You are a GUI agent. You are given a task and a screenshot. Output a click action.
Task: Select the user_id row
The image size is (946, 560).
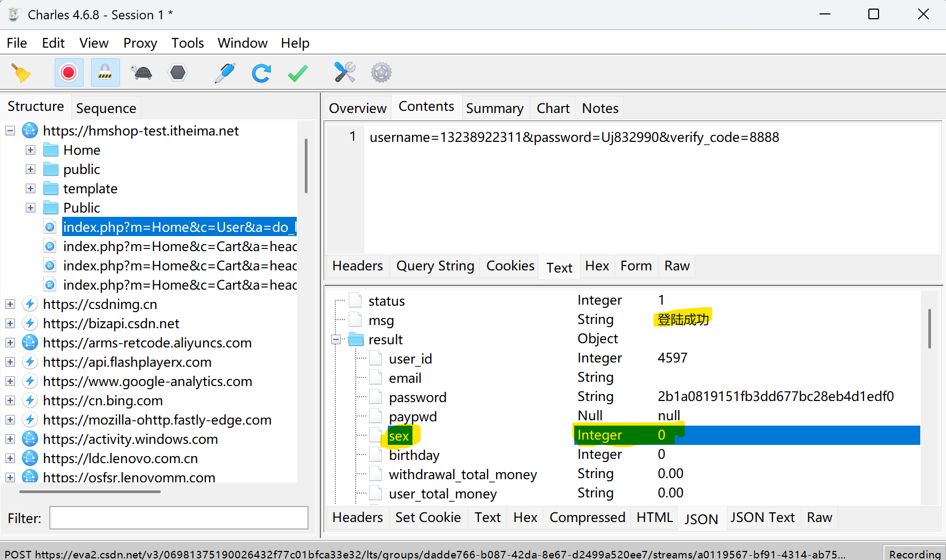[627, 358]
